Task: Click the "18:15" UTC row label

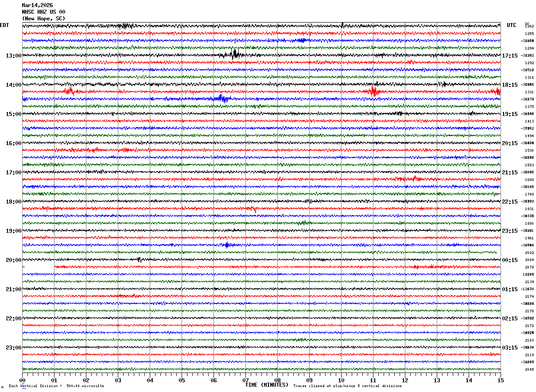Action: tap(510, 85)
